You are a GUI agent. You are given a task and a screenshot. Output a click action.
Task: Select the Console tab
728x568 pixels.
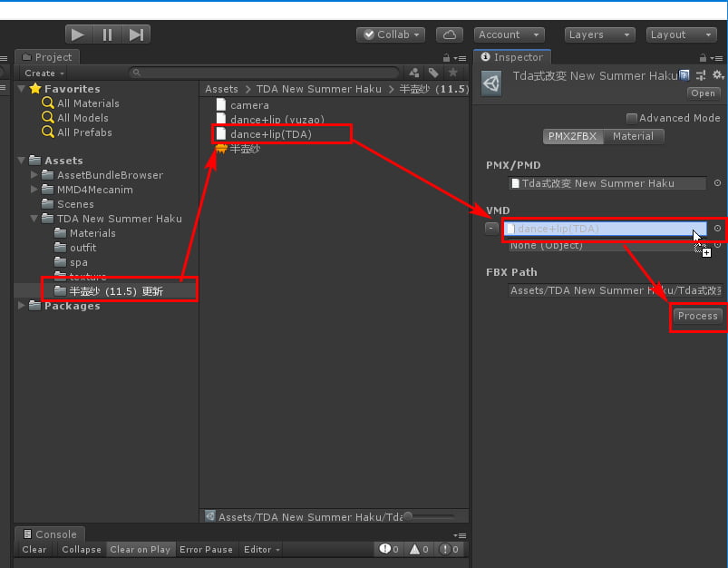click(x=50, y=534)
